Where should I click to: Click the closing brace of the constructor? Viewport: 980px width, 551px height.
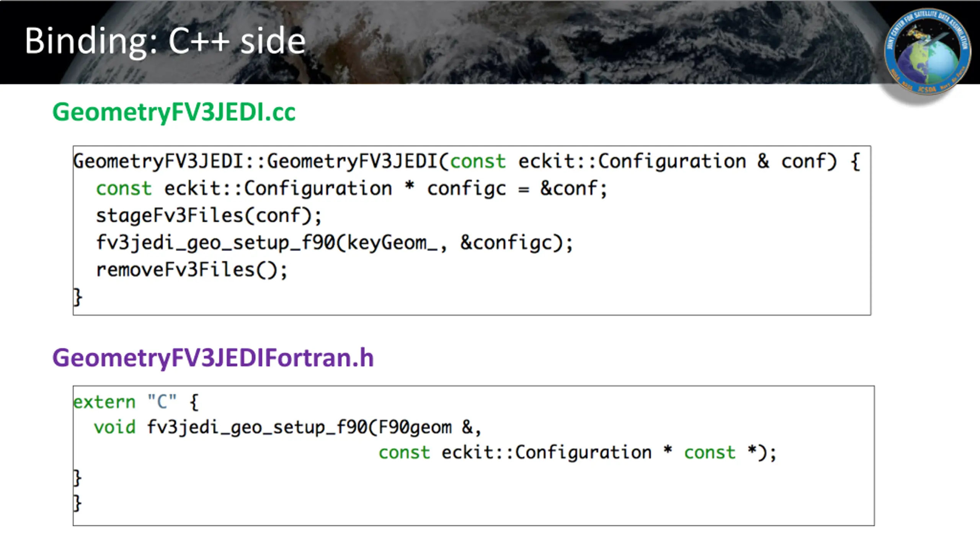[77, 297]
